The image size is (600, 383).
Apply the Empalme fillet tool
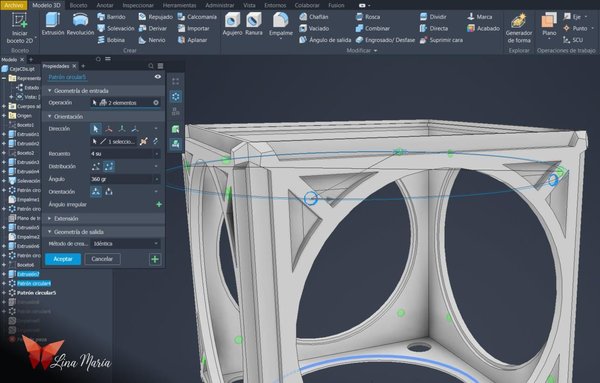281,25
